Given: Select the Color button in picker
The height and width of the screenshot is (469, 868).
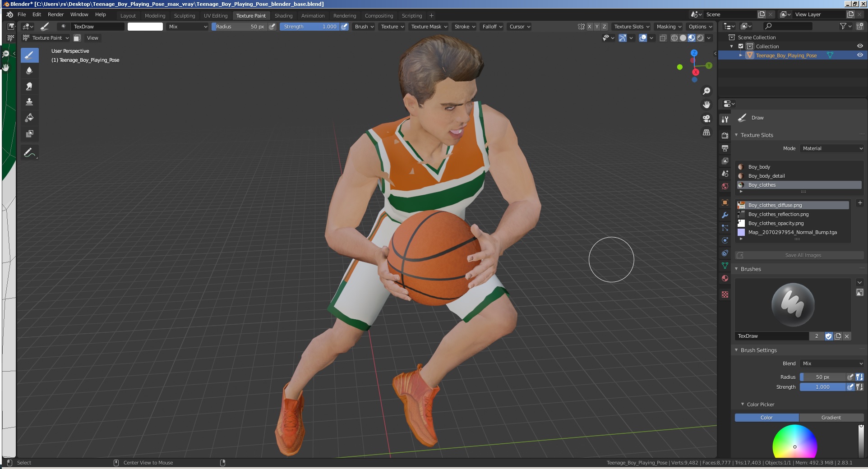Looking at the screenshot, I should [766, 418].
